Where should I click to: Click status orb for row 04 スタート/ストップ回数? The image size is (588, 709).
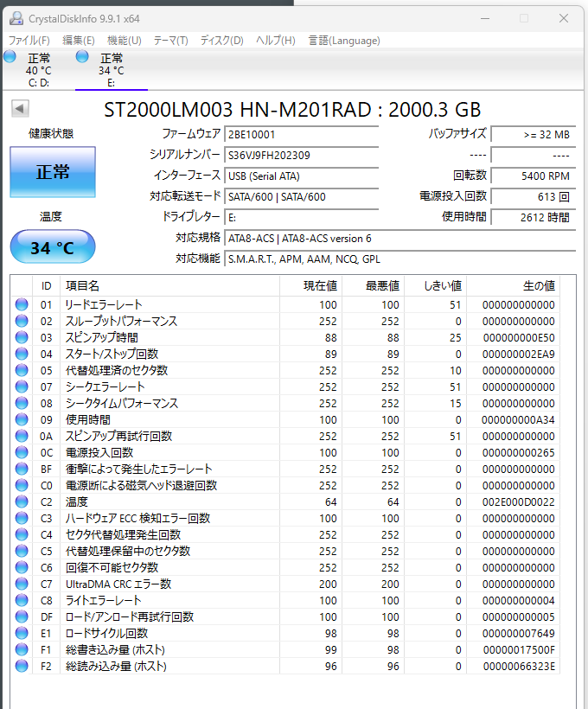[22, 354]
